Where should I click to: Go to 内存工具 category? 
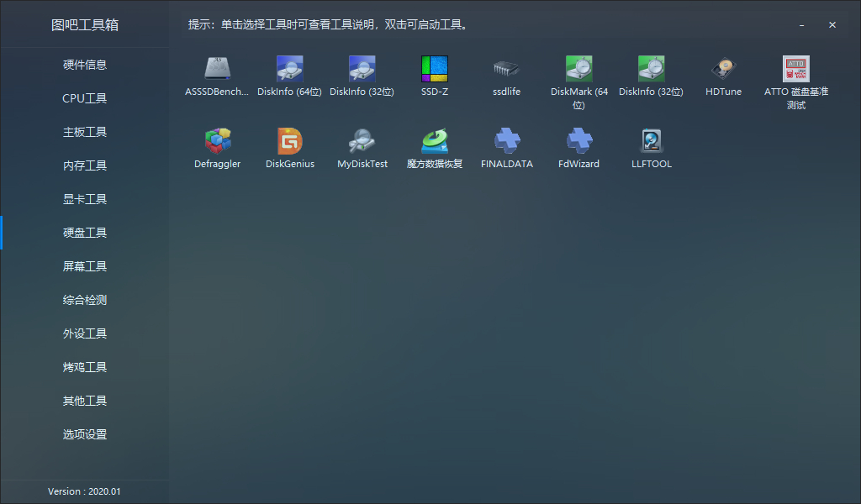[85, 165]
